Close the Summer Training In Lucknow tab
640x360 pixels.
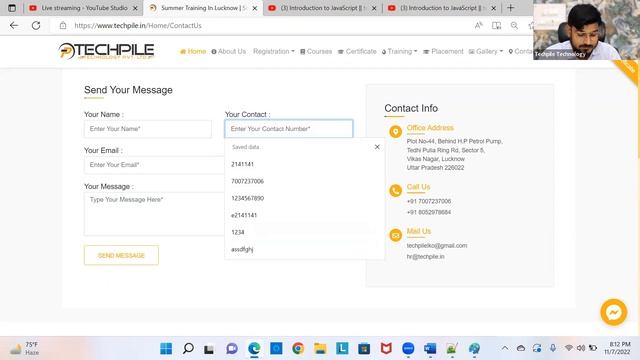255,8
